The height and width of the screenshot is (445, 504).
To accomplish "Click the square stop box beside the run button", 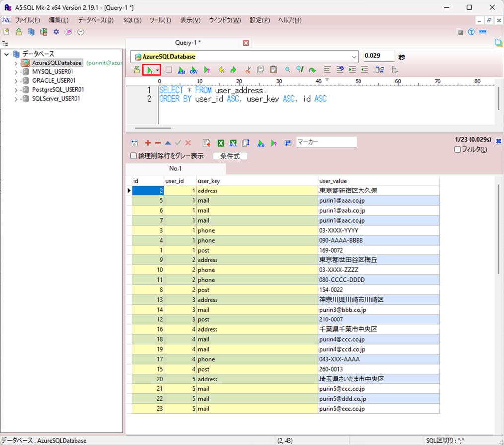I will pyautogui.click(x=169, y=70).
